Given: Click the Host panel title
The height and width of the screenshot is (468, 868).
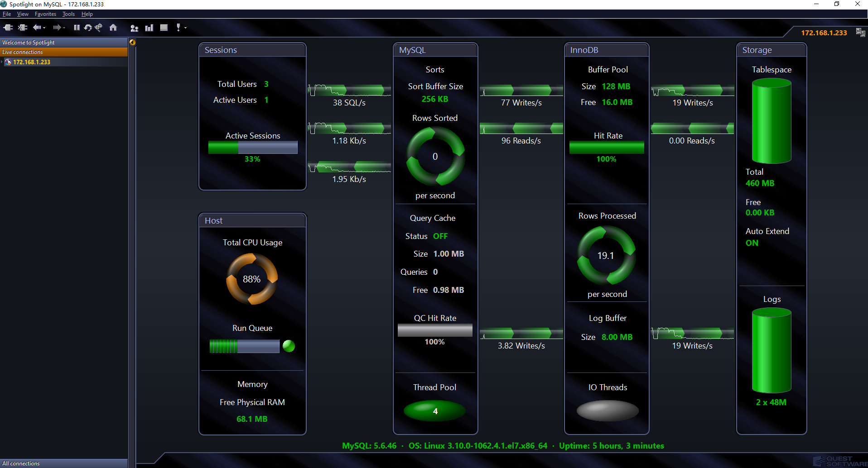Looking at the screenshot, I should point(213,220).
